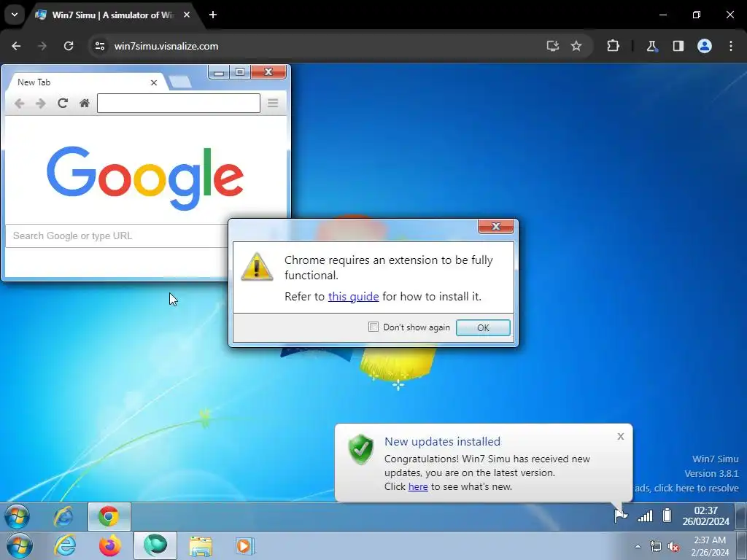Minimize the simulated Chrome window

point(219,72)
